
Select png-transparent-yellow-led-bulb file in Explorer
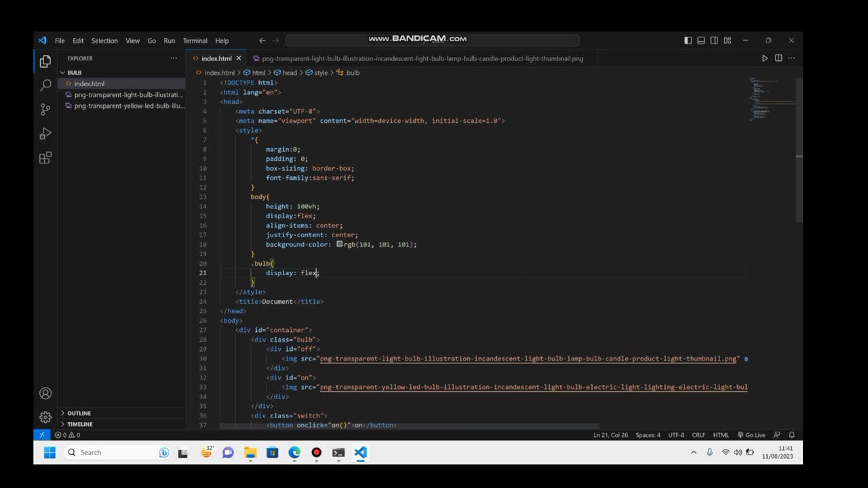click(121, 106)
